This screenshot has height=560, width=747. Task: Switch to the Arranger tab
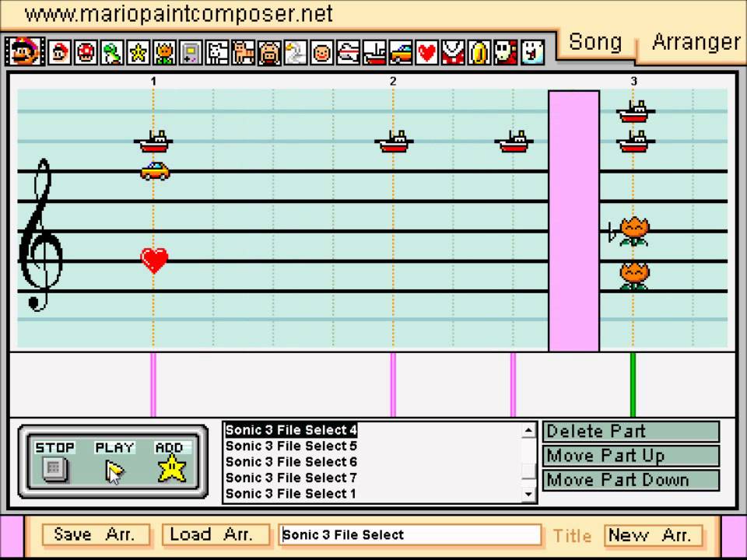point(696,42)
